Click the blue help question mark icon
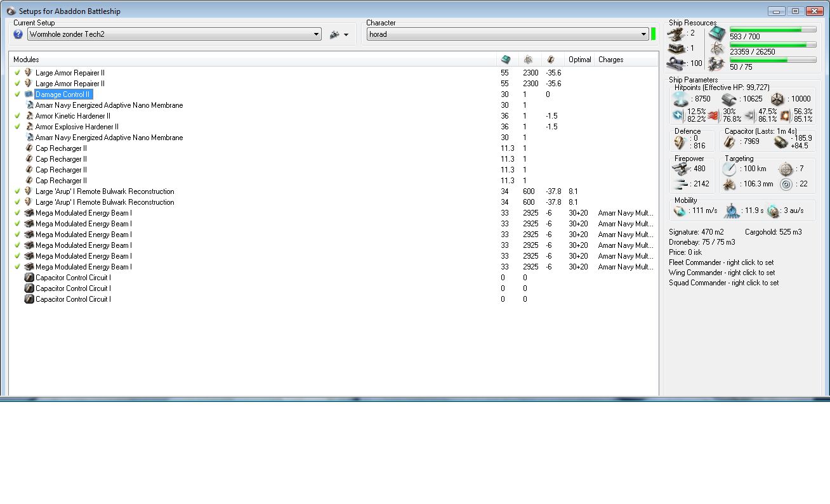This screenshot has height=504, width=830. tap(18, 34)
